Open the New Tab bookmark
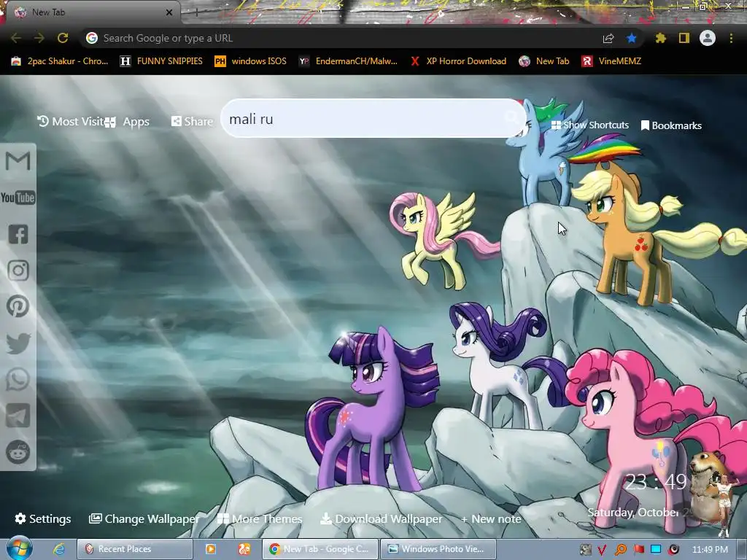 [x=543, y=61]
